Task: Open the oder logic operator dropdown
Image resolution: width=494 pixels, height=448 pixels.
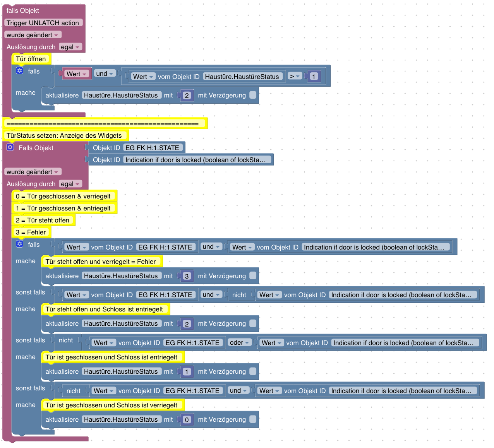Action: coord(239,343)
